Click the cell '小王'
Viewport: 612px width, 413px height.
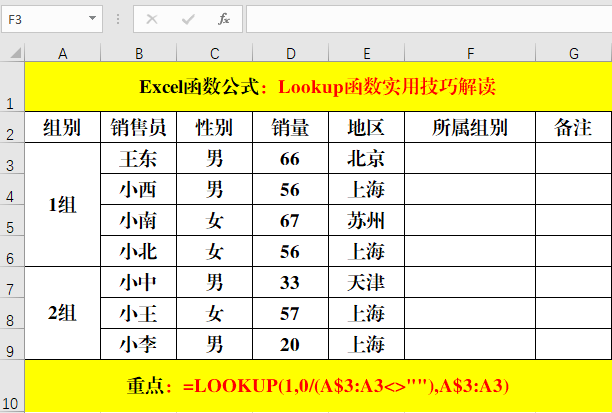tap(139, 313)
